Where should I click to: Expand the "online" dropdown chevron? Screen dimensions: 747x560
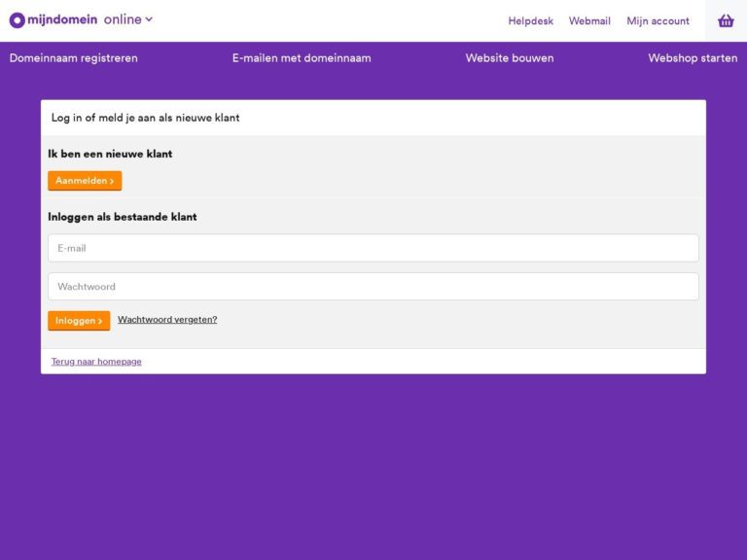[149, 19]
